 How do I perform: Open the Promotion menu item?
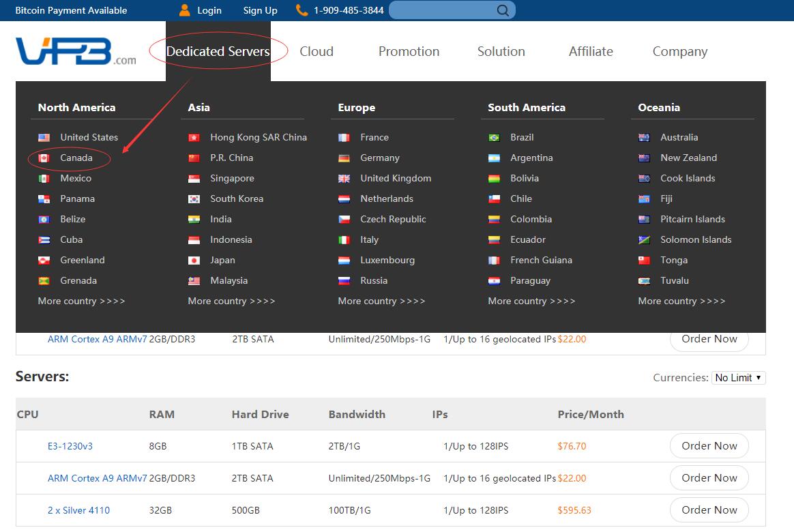[x=409, y=51]
